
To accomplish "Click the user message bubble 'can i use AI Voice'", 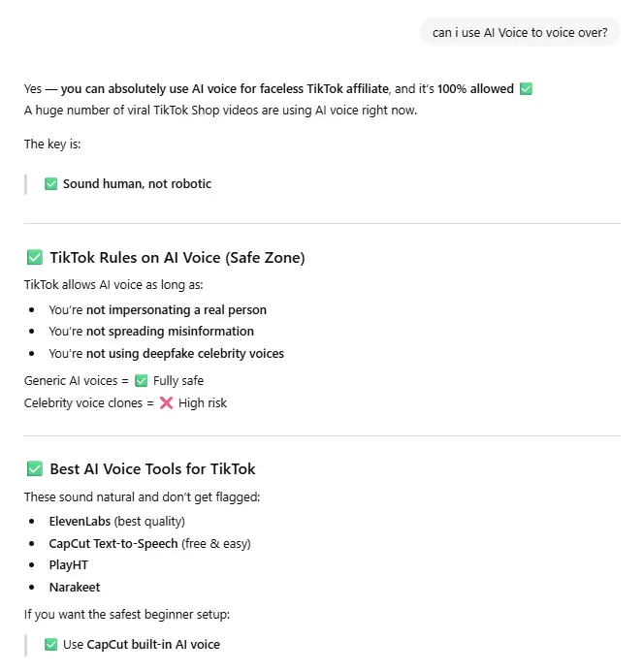I will tap(519, 33).
